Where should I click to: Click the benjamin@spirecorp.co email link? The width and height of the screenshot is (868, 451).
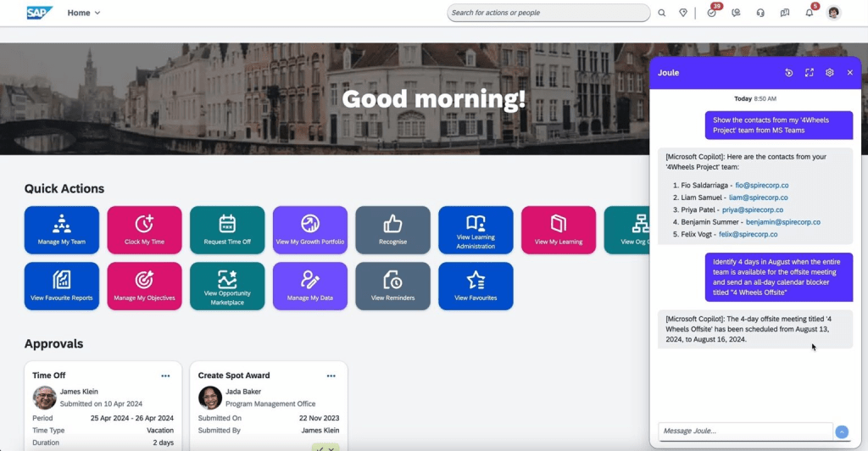[x=782, y=222]
